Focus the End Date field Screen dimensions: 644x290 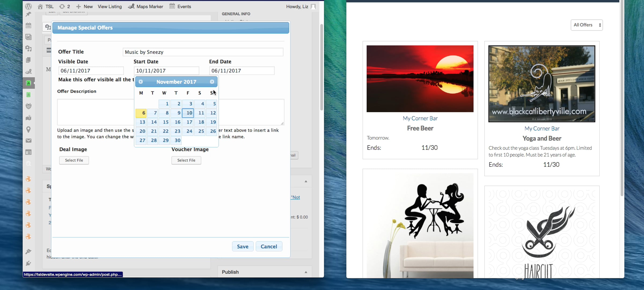pos(242,71)
